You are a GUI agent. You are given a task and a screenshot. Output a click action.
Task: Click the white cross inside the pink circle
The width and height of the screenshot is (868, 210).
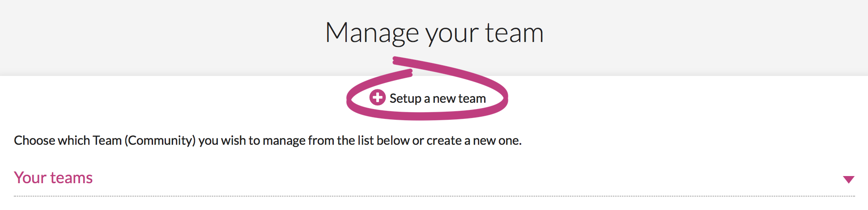click(377, 97)
